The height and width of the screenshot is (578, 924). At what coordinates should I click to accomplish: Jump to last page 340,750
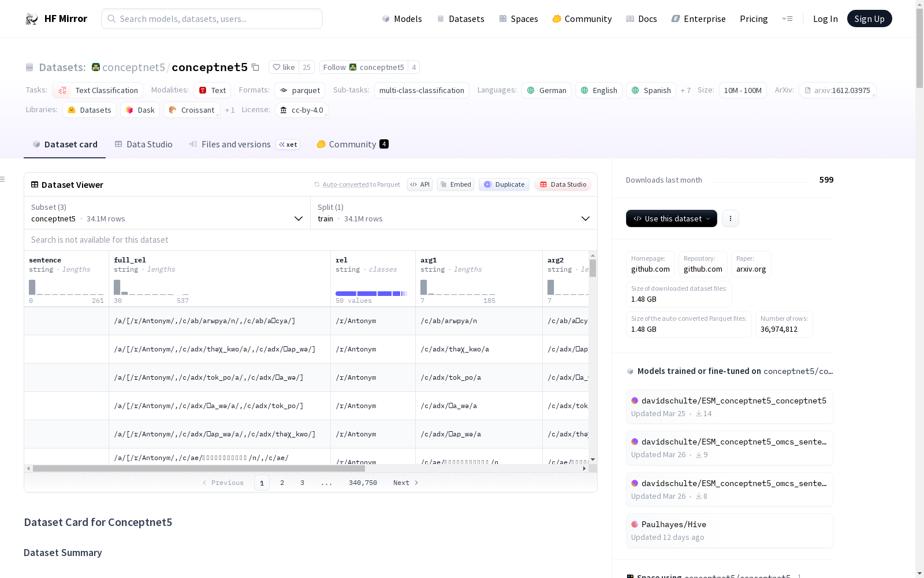point(363,483)
